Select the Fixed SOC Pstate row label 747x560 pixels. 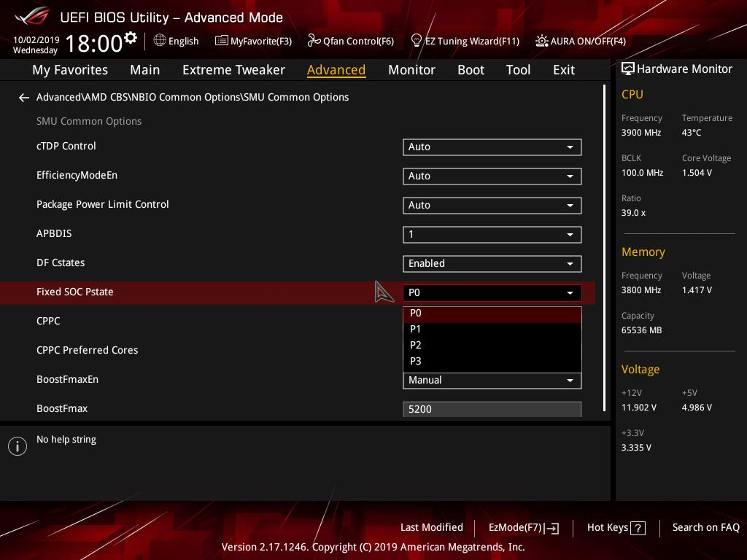tap(75, 292)
